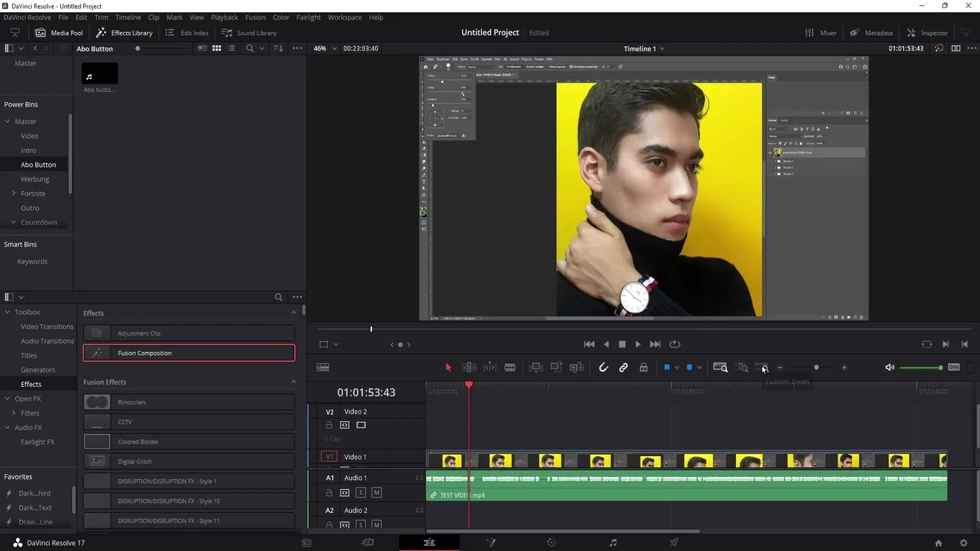This screenshot has height=551, width=980.
Task: Click the Snapping toggle icon in toolbar
Action: pyautogui.click(x=603, y=367)
